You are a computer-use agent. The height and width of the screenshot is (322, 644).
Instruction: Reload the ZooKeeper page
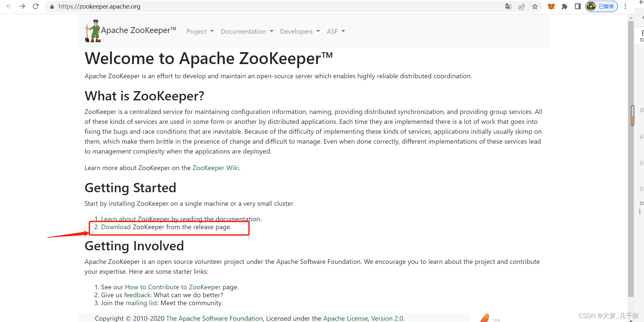36,6
